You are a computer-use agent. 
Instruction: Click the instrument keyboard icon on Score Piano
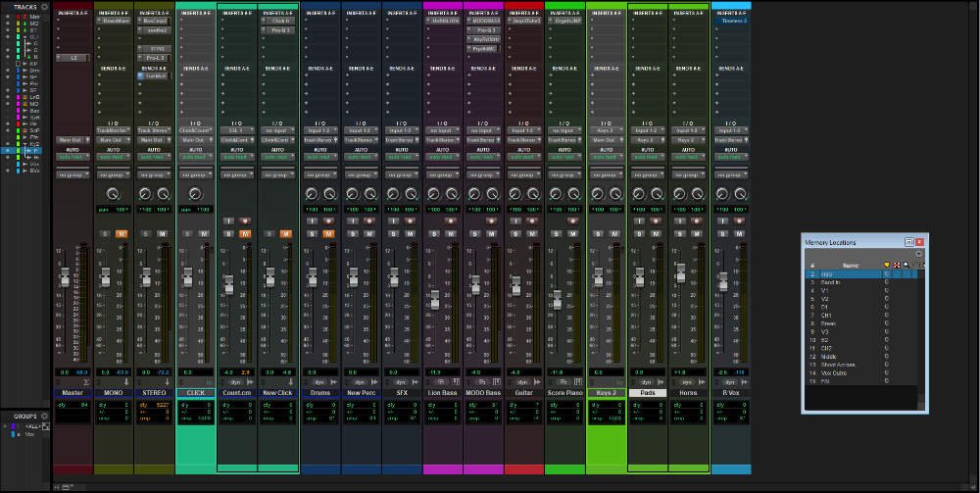coord(578,382)
